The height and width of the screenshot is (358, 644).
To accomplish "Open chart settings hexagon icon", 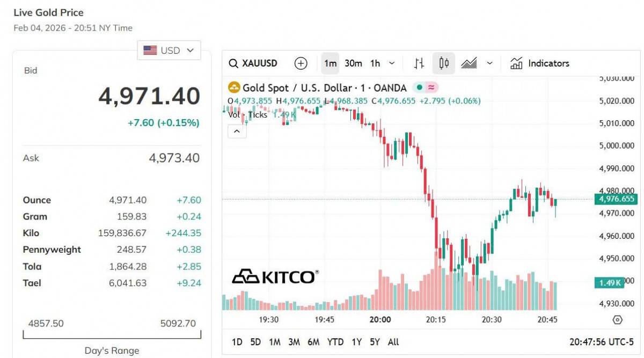I will [617, 320].
